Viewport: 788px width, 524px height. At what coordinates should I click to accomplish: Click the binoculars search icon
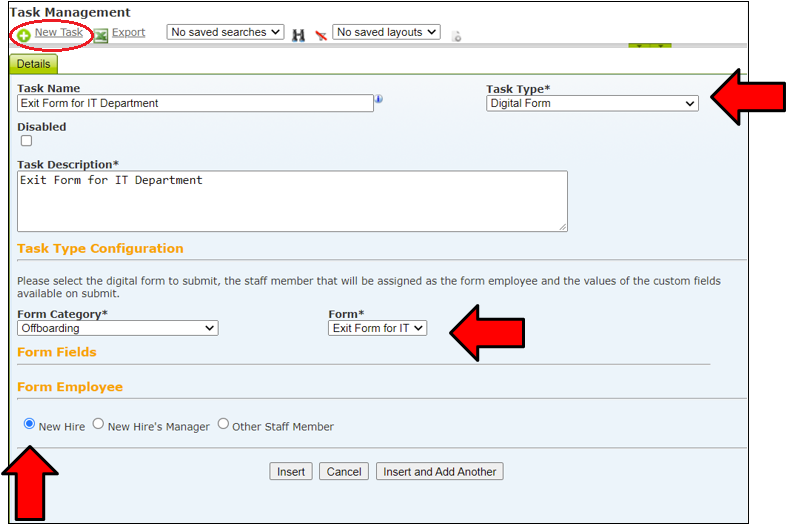[299, 35]
